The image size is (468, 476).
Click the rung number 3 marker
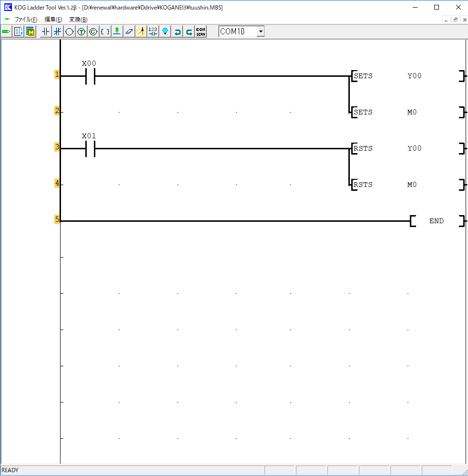[x=57, y=147]
